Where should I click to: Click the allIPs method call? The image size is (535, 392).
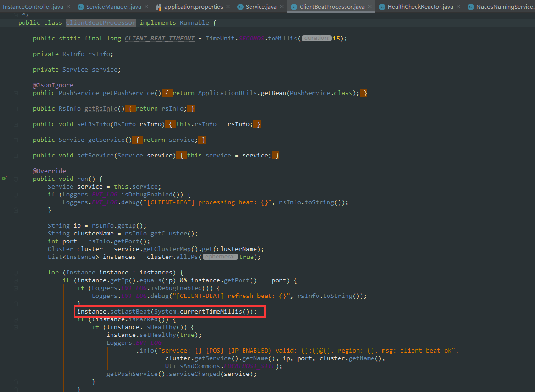point(187,257)
